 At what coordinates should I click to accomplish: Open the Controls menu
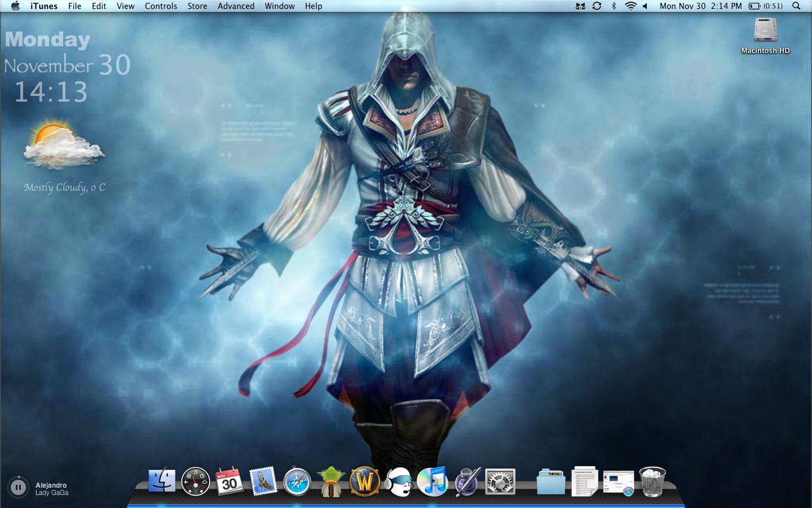point(161,6)
